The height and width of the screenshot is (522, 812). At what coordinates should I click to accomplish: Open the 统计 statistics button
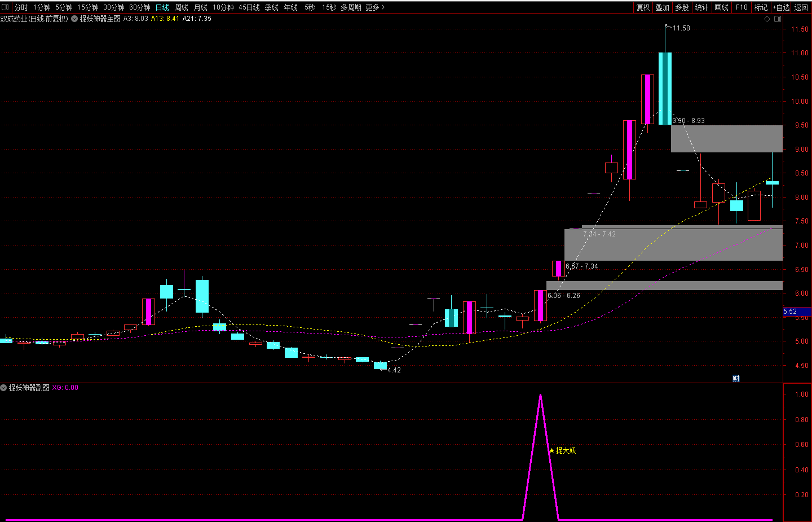(701, 7)
